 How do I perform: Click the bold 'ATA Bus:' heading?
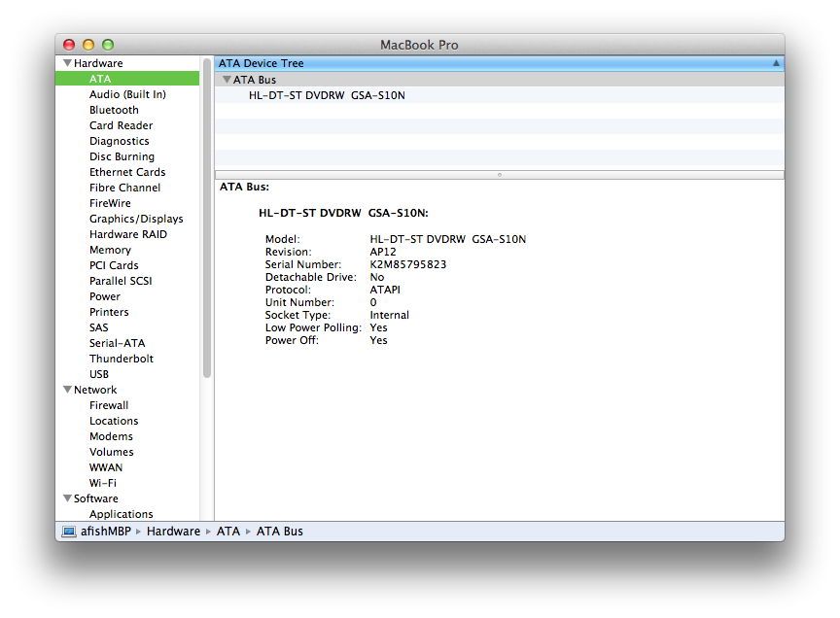coord(244,187)
